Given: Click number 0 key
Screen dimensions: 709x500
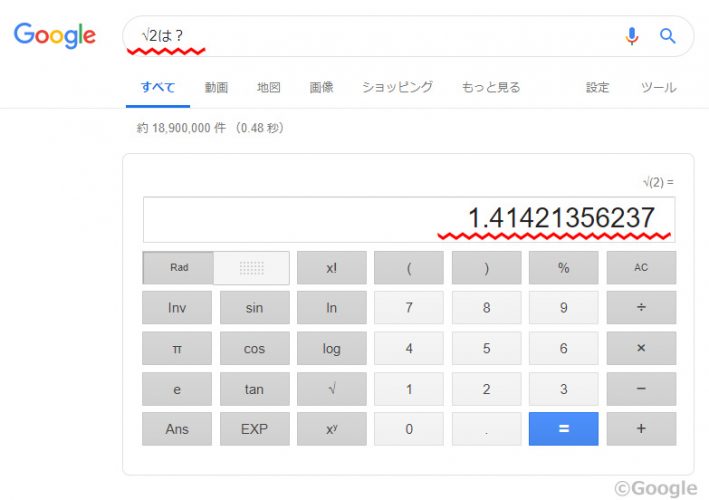Looking at the screenshot, I should tap(409, 429).
